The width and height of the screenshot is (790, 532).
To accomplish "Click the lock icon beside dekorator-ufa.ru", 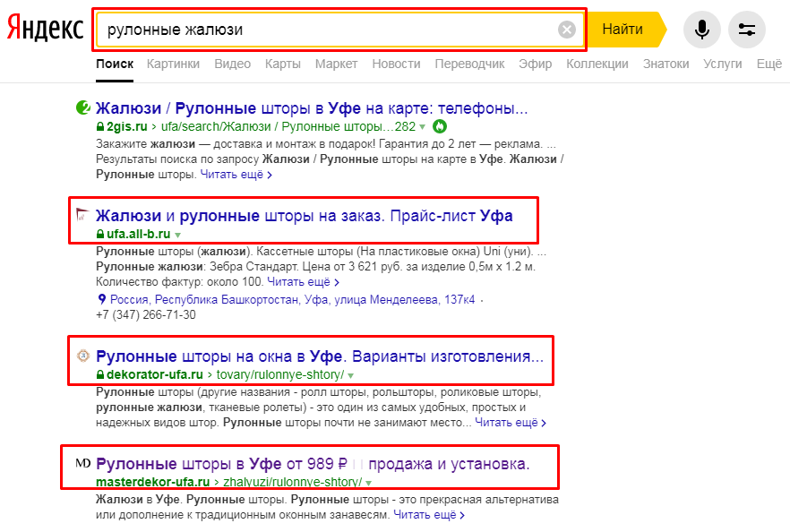I will click(x=100, y=374).
